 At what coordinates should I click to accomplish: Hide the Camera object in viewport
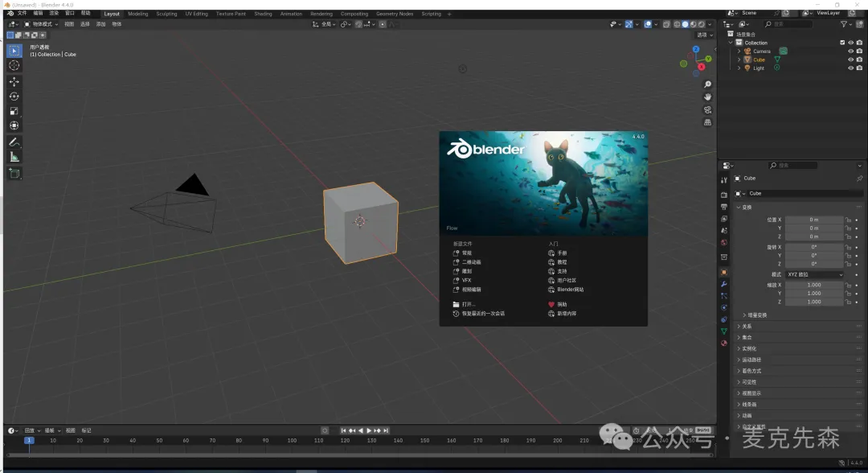[x=851, y=51]
